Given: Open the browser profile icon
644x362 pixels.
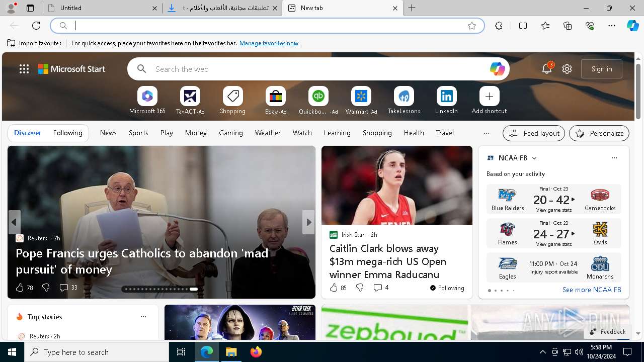Looking at the screenshot, I should [x=11, y=8].
